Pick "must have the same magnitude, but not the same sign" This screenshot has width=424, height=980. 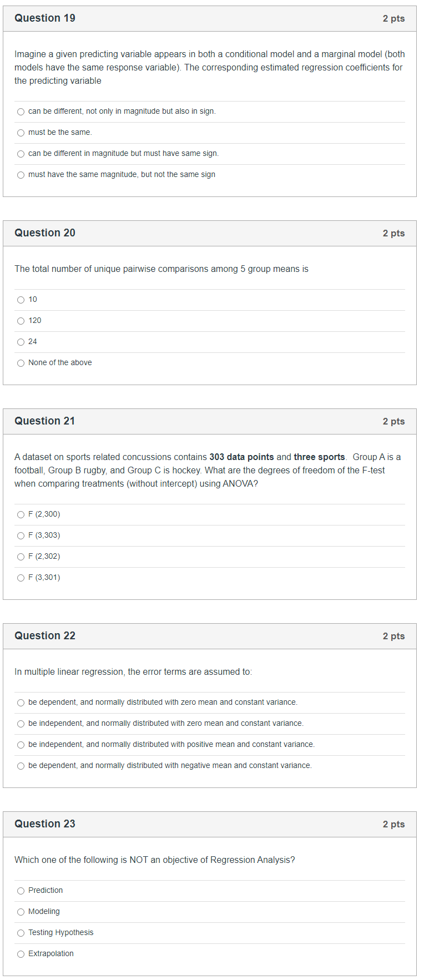pos(21,175)
